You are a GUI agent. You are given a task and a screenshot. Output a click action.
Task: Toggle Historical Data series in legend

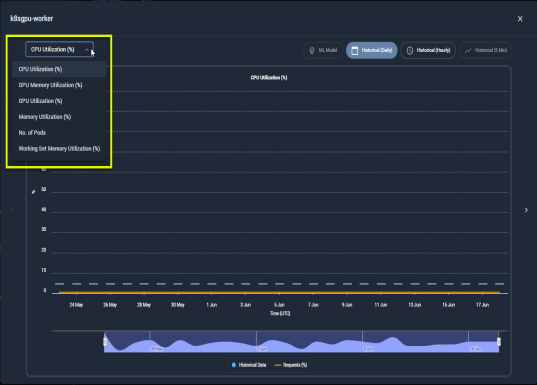point(249,365)
